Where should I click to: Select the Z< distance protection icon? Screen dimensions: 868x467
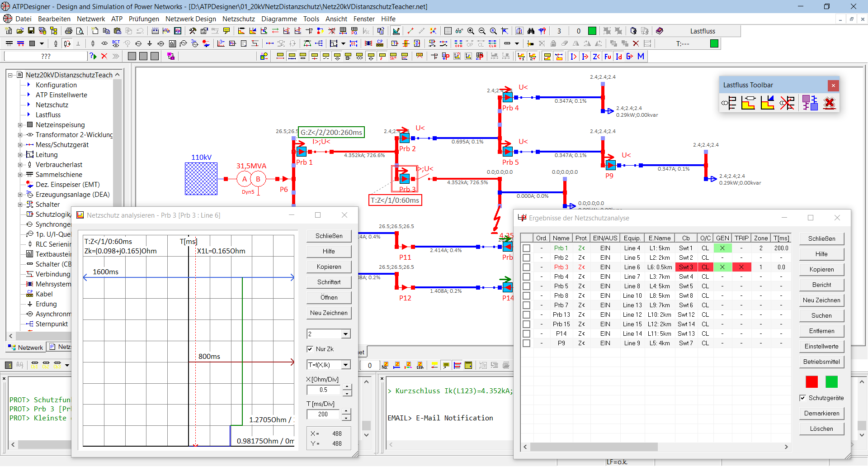[596, 56]
